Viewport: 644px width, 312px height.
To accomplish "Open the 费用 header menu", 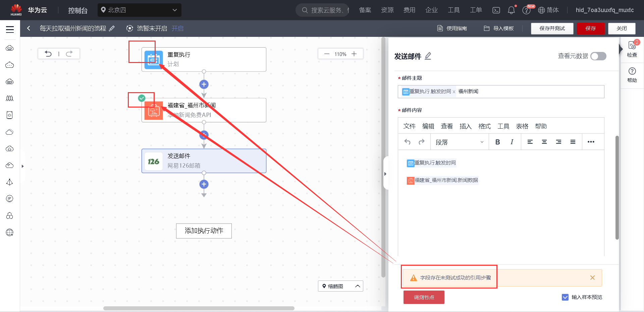I will 409,10.
